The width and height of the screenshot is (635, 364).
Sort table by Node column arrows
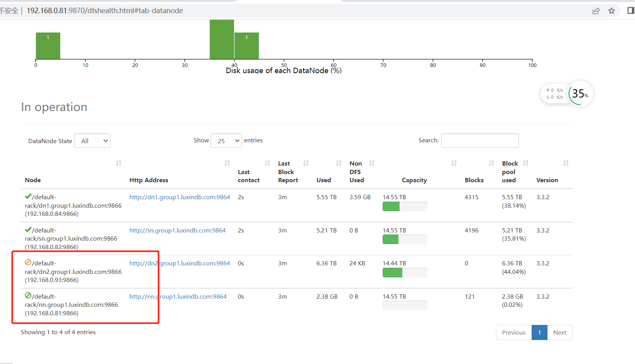point(119,163)
